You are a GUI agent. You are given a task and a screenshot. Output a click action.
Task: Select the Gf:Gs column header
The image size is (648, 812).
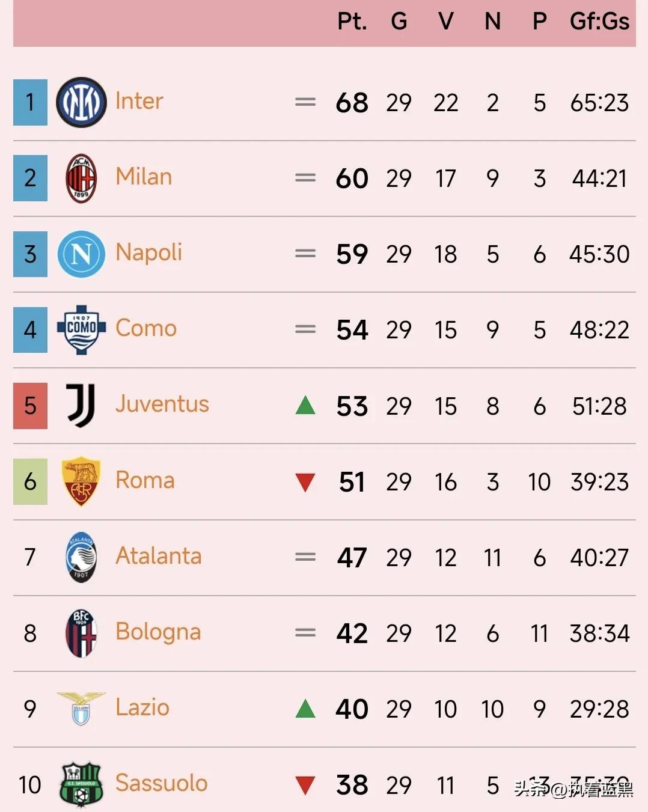pyautogui.click(x=599, y=22)
